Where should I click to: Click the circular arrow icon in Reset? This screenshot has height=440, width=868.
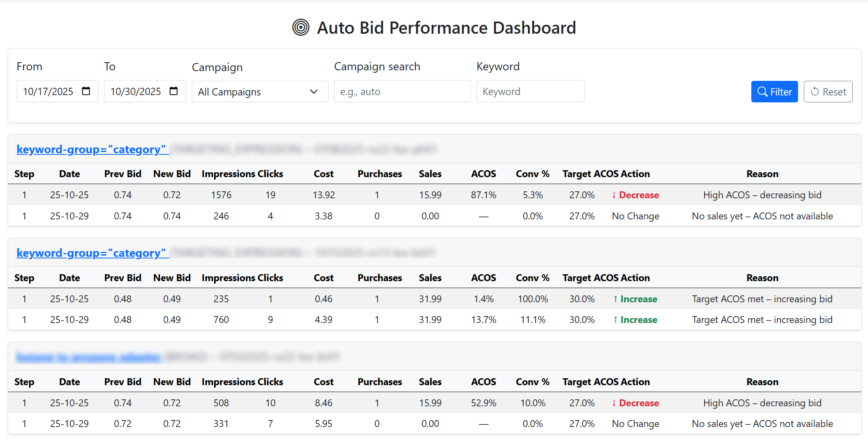point(815,92)
